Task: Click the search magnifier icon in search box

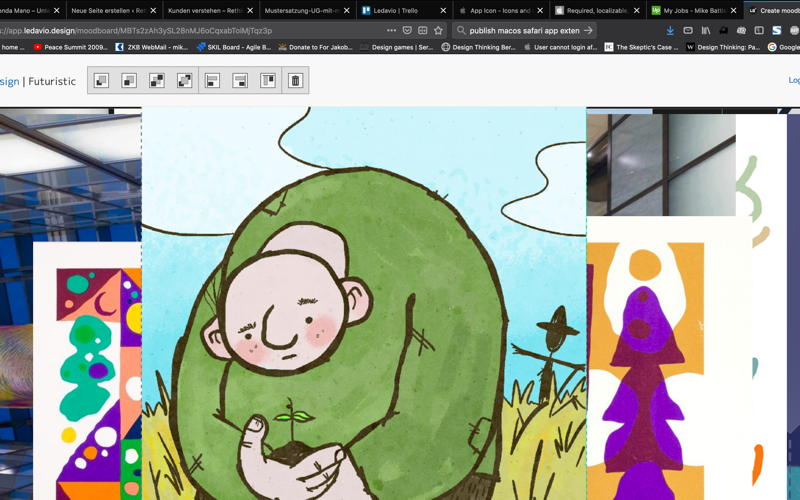Action: (x=461, y=31)
